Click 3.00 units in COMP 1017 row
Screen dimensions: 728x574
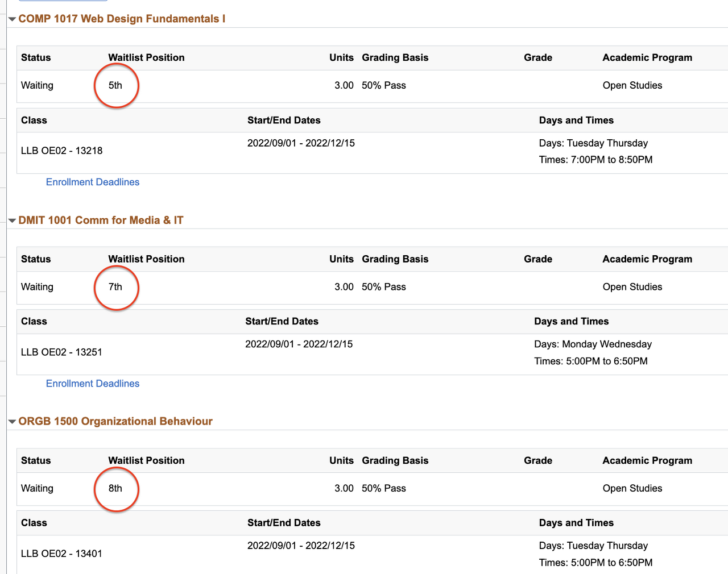click(344, 85)
